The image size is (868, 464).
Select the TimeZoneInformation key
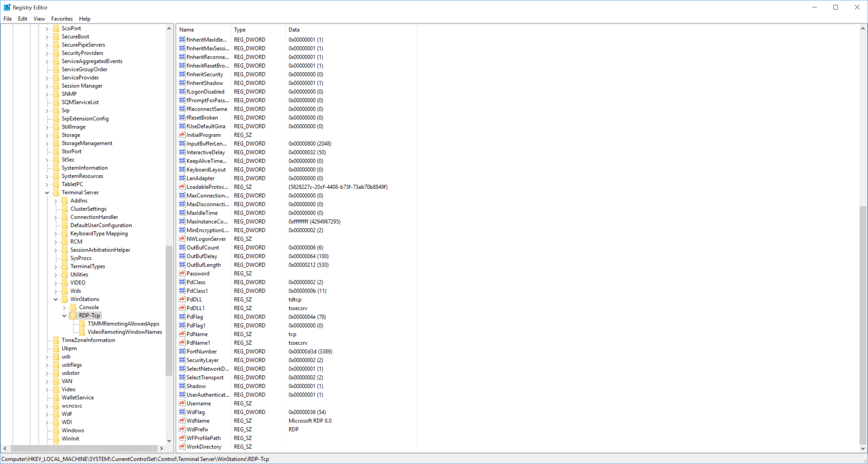coord(88,340)
